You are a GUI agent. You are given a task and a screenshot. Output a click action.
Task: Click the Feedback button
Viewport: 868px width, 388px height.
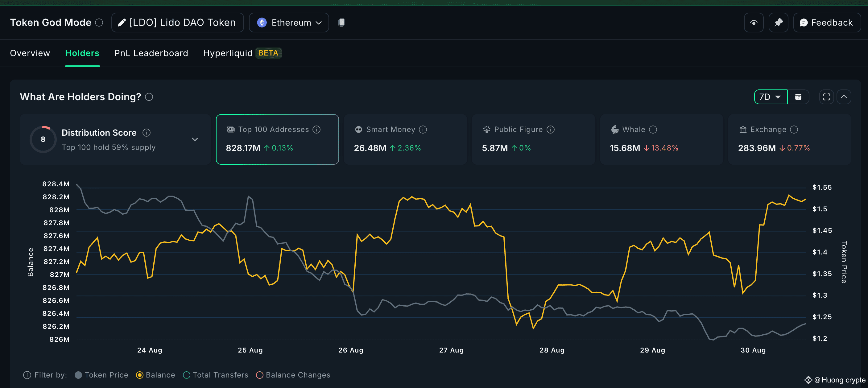coord(827,23)
